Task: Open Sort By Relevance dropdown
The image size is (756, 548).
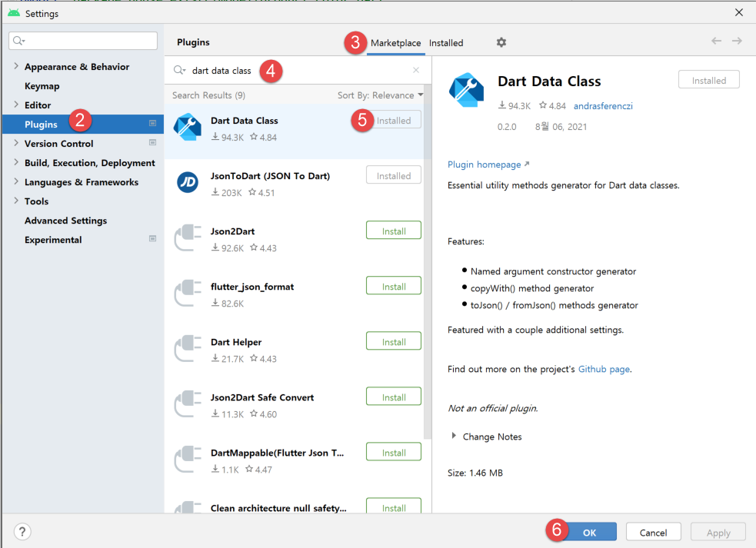Action: [381, 95]
